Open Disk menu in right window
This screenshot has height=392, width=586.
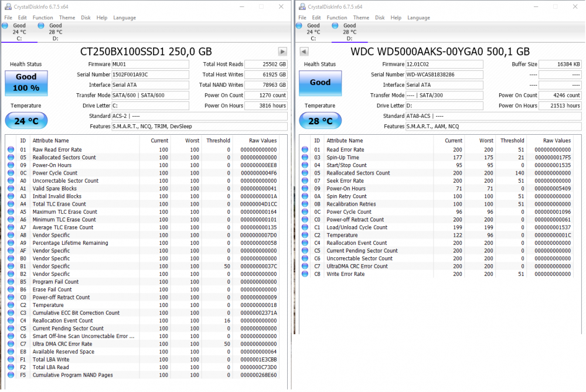pos(380,18)
